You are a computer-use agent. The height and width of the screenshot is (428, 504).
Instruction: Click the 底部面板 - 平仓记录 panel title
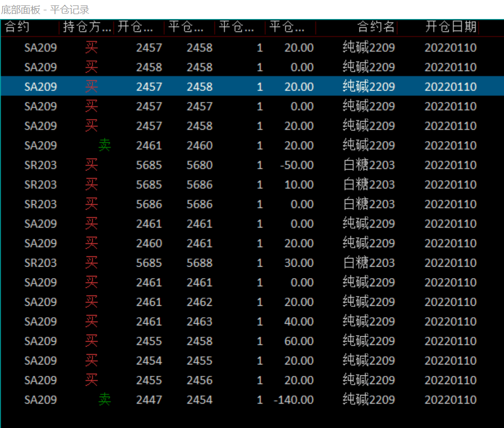45,10
